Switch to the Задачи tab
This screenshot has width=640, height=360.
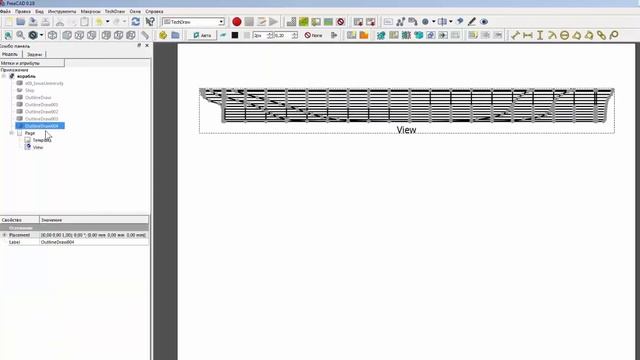(x=34, y=54)
